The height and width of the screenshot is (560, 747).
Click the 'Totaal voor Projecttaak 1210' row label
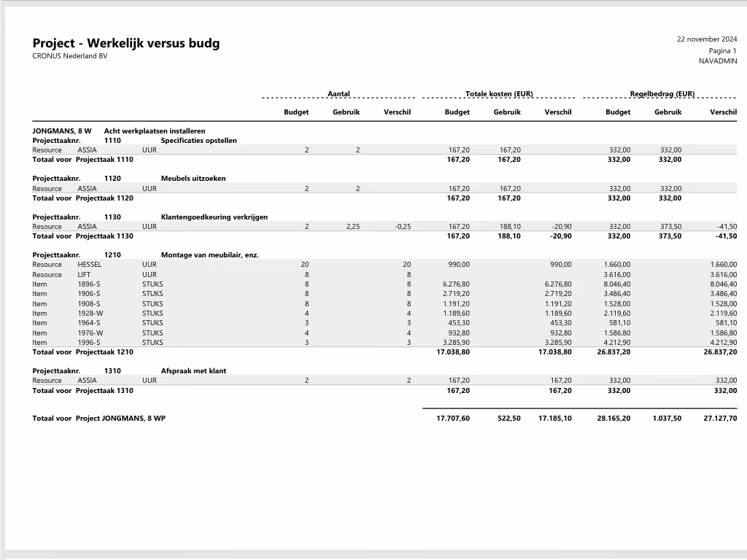(82, 352)
